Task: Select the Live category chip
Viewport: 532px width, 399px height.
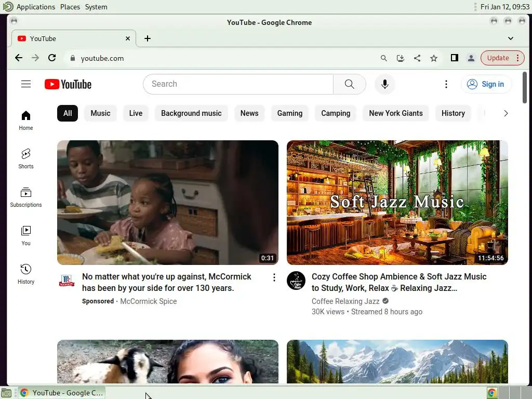Action: click(x=136, y=113)
